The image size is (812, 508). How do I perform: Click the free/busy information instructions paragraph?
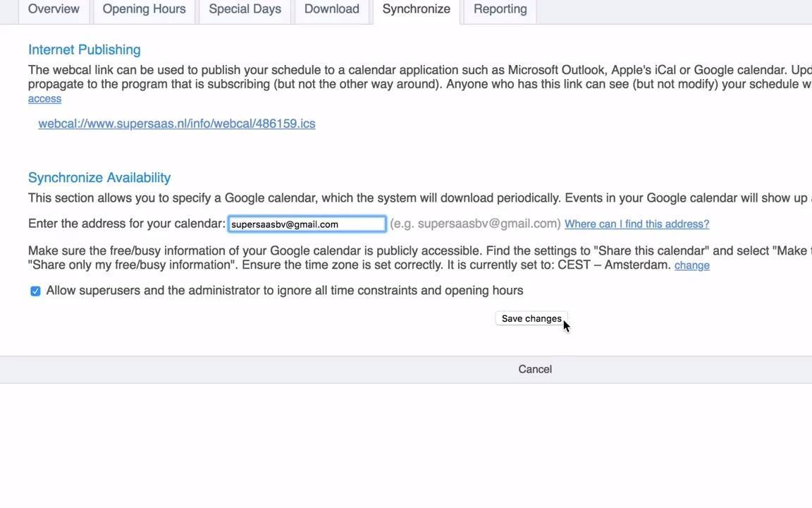pyautogui.click(x=420, y=258)
